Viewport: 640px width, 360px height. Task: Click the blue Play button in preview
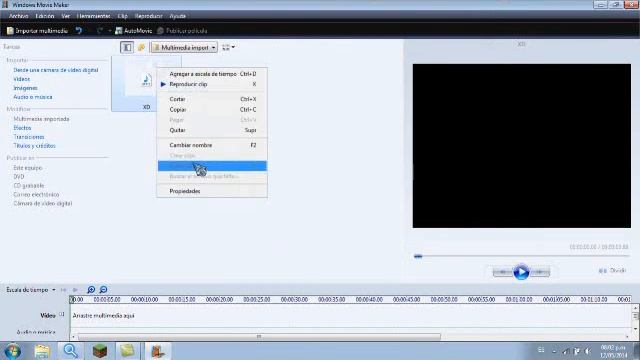point(521,272)
